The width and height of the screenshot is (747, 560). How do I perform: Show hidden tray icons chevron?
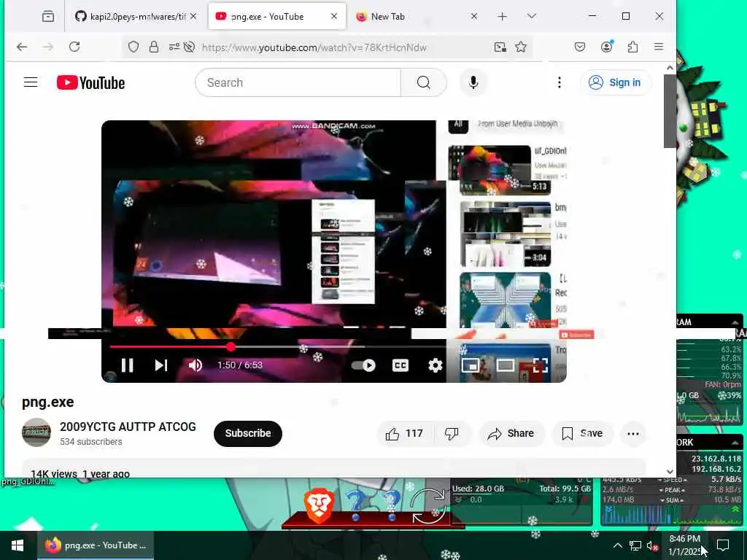tap(617, 545)
